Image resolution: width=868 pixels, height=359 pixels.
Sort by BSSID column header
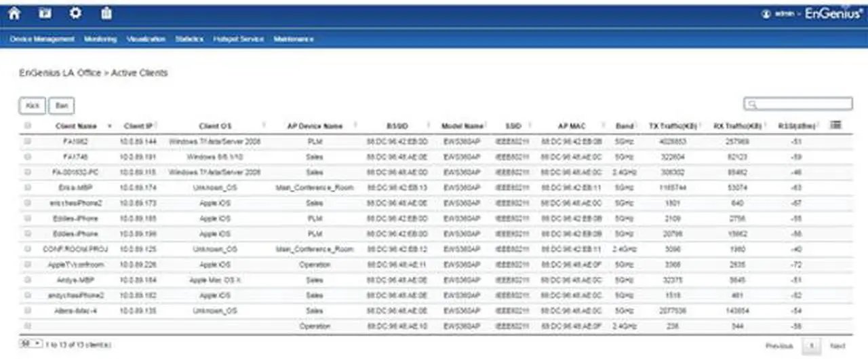tap(397, 126)
